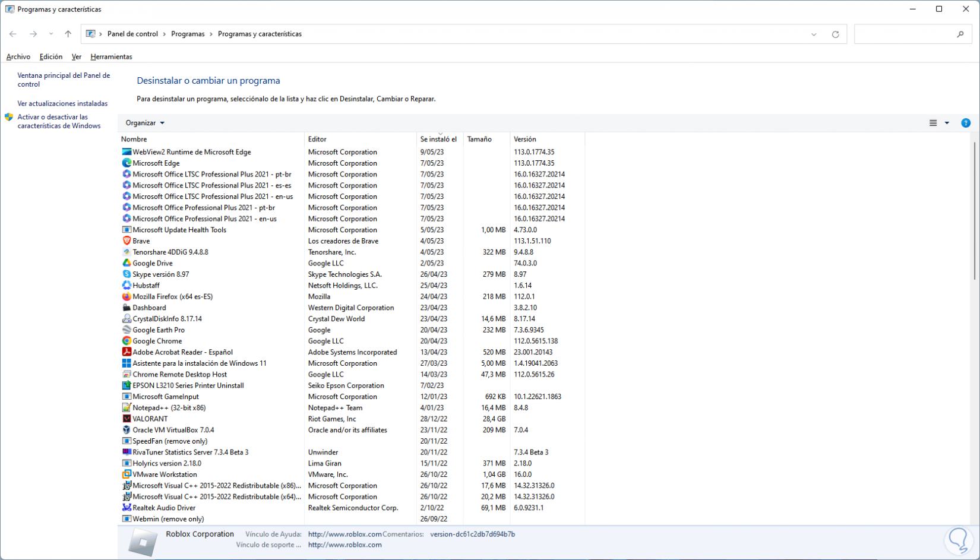
Task: Click the CrystalDiskInfo program icon
Action: (x=127, y=319)
